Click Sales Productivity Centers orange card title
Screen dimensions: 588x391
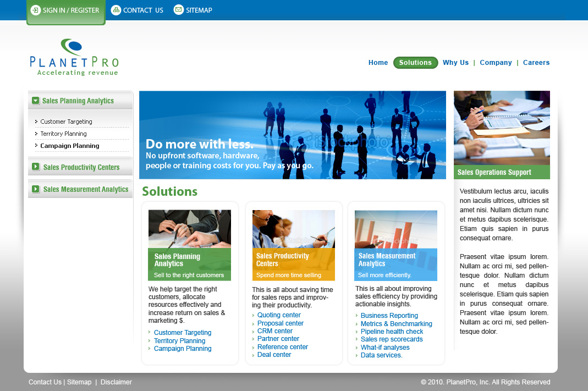click(x=282, y=260)
